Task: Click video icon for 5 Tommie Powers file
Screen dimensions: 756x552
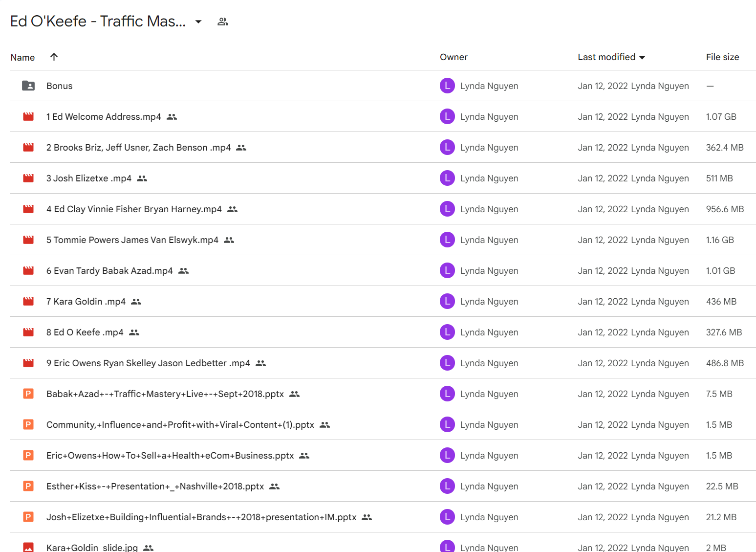Action: [28, 240]
